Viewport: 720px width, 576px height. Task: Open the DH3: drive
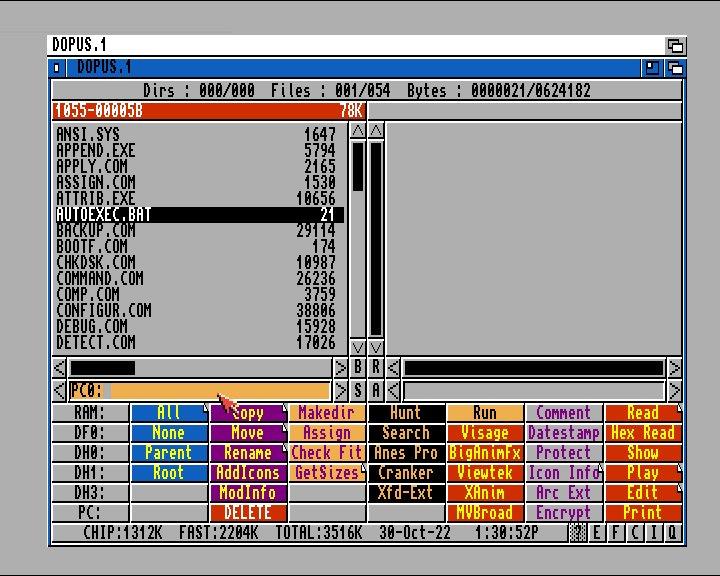[90, 492]
